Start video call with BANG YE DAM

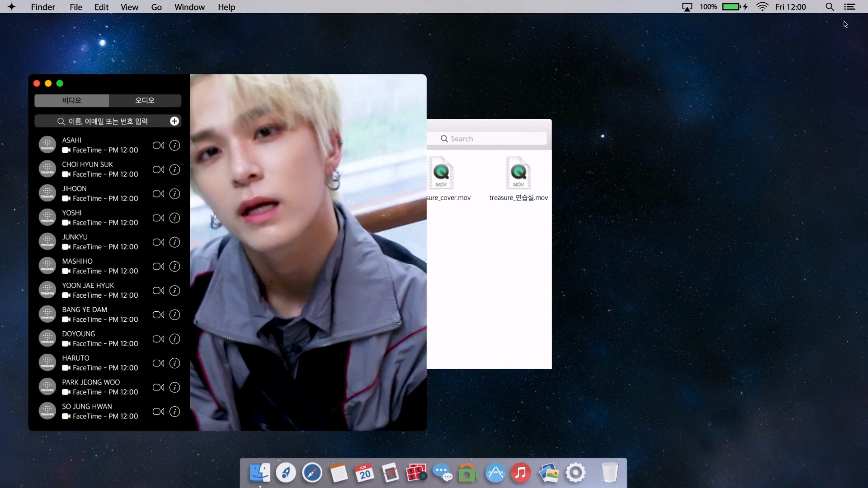[x=158, y=315]
